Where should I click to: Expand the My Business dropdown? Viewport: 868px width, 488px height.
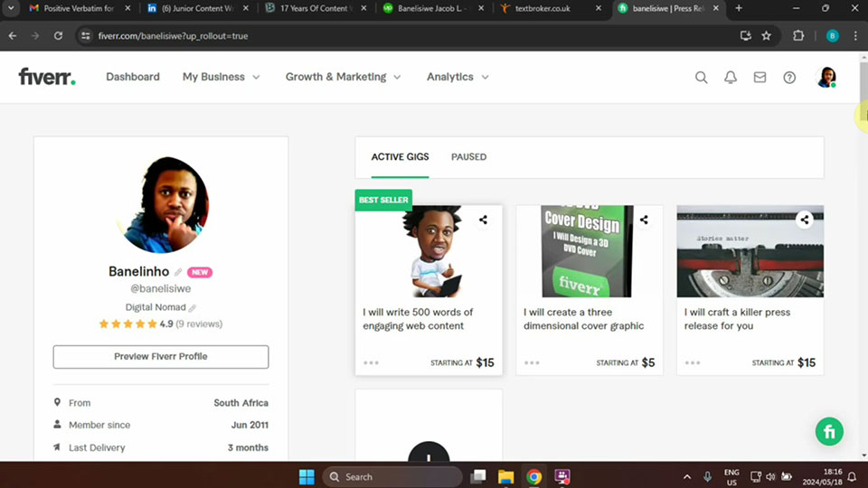coord(221,77)
